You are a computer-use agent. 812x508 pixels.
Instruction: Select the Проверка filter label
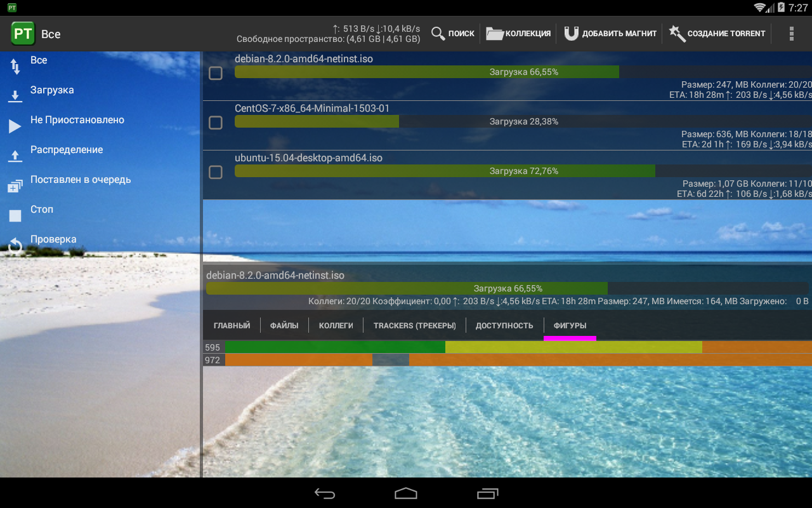coord(53,239)
